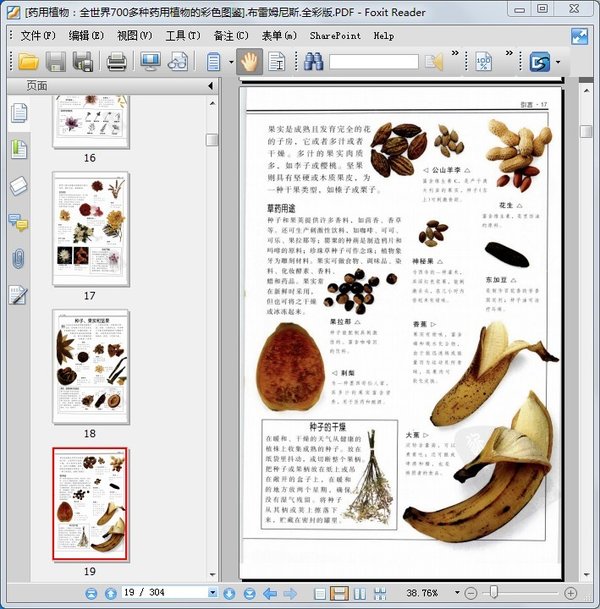Click the full screen arrows icon in the menu bar

579,37
